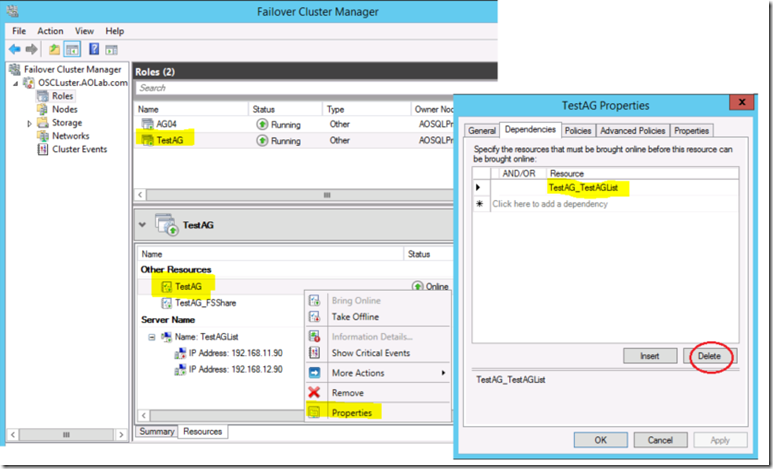Switch to the Resources tab at the bottom
773x469 pixels.
pos(203,432)
